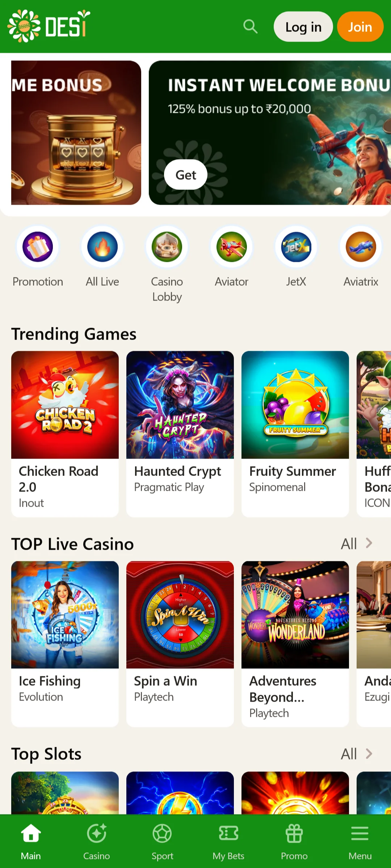Click Get on welcome bonus banner
Screen dimensions: 391x868
point(186,175)
